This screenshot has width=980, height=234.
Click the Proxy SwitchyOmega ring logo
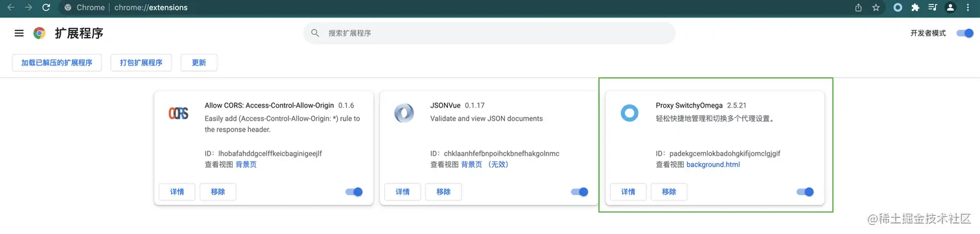[x=629, y=113]
